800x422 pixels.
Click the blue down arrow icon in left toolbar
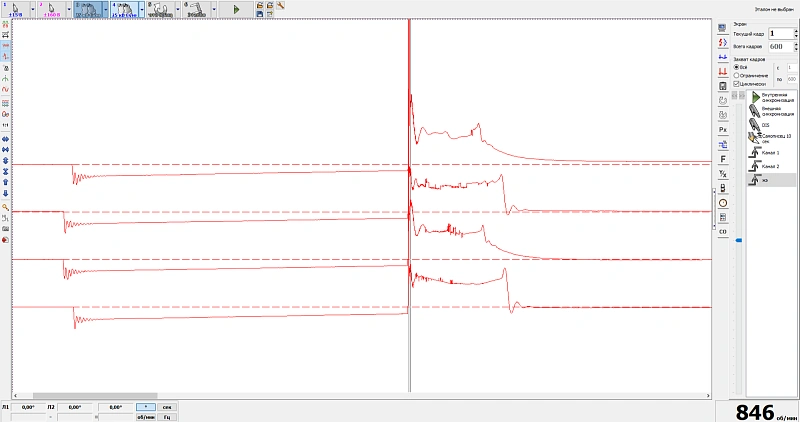click(x=5, y=193)
